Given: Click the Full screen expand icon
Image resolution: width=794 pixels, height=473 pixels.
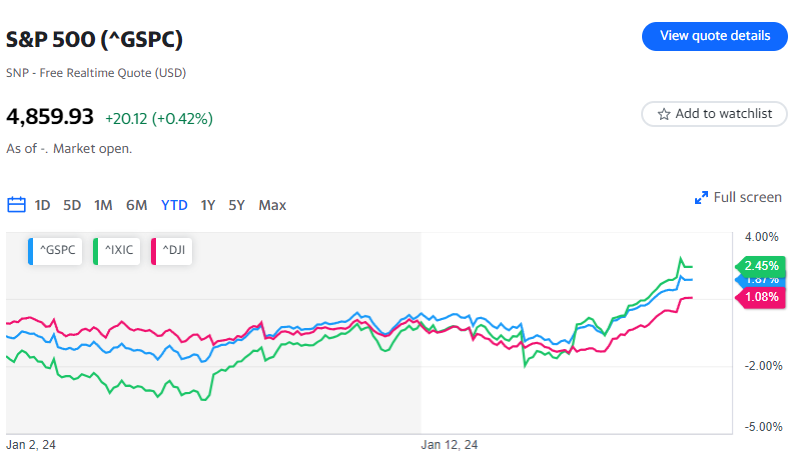Looking at the screenshot, I should click(701, 198).
